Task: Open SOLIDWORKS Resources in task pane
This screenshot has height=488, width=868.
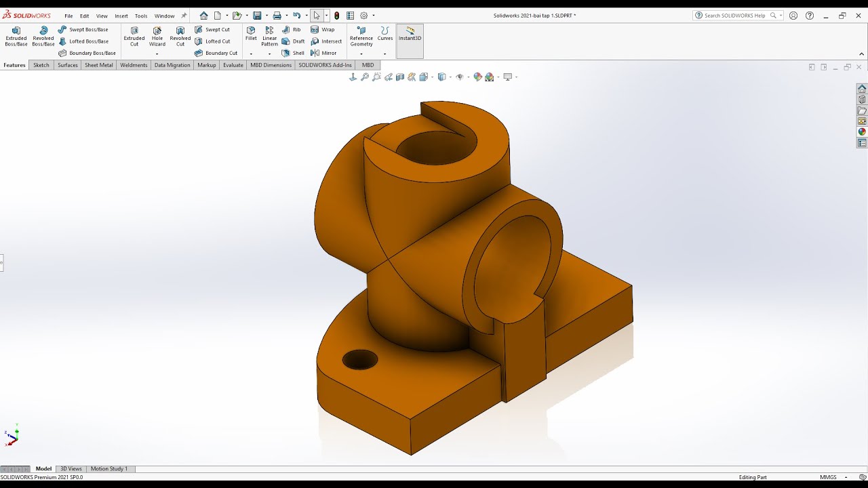Action: click(x=862, y=89)
